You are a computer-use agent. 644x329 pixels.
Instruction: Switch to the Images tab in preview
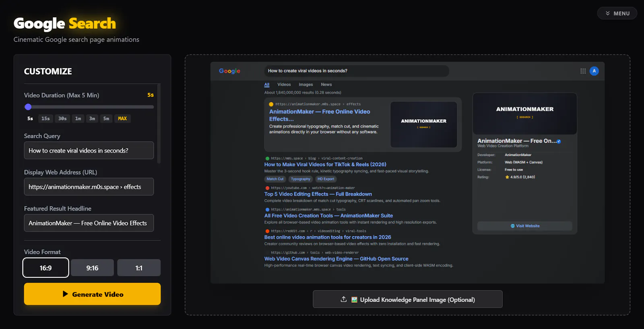coord(306,85)
